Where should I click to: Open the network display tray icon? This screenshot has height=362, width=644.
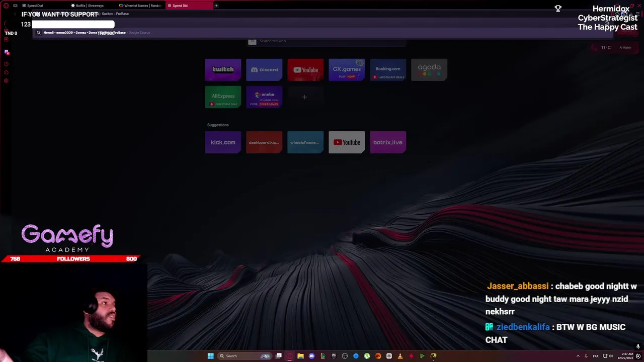click(605, 356)
